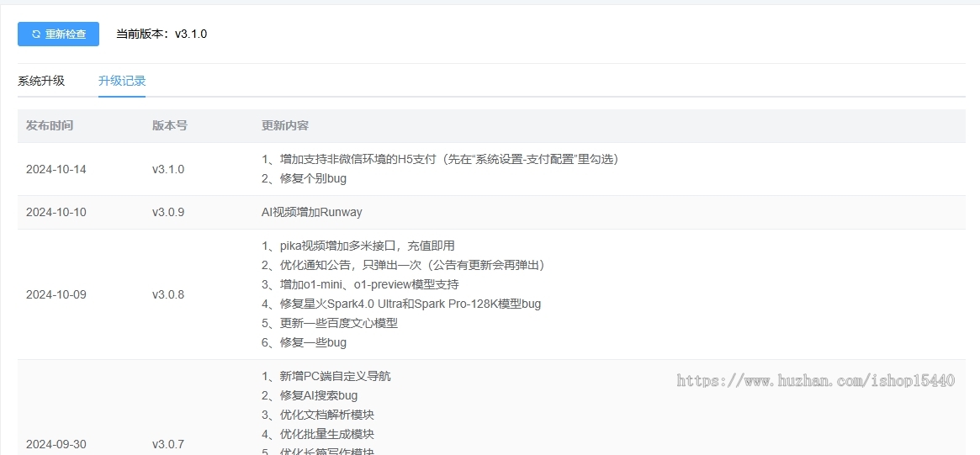Click the 更新内容 column header
The width and height of the screenshot is (980, 455).
285,125
